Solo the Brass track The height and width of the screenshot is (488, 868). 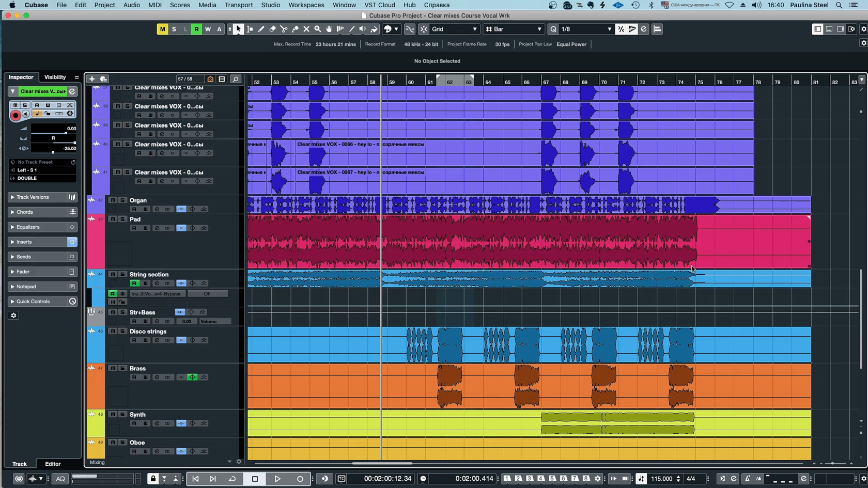pos(122,368)
